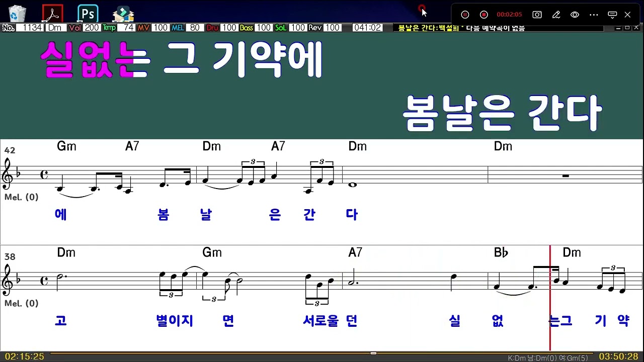
Task: Click the MEL label
Action: tap(178, 28)
